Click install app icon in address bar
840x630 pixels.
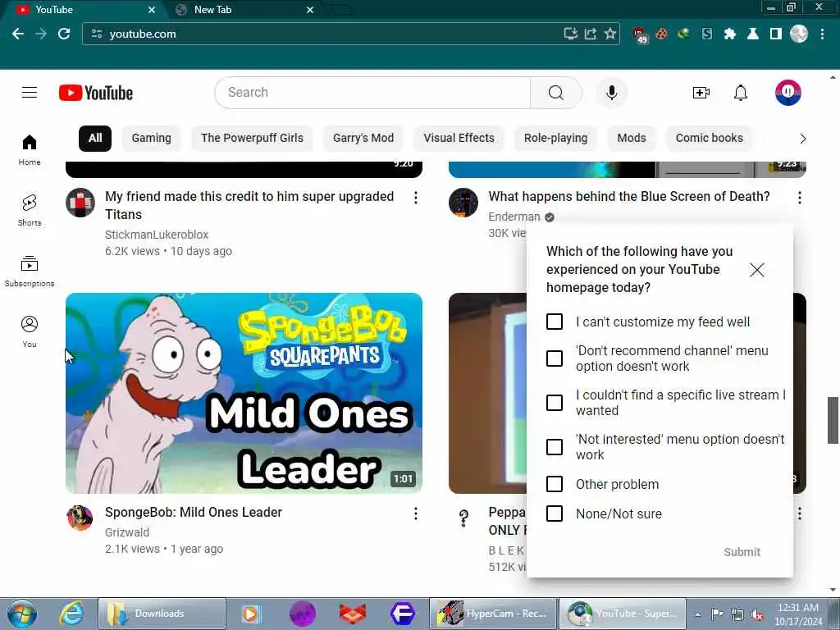[571, 34]
